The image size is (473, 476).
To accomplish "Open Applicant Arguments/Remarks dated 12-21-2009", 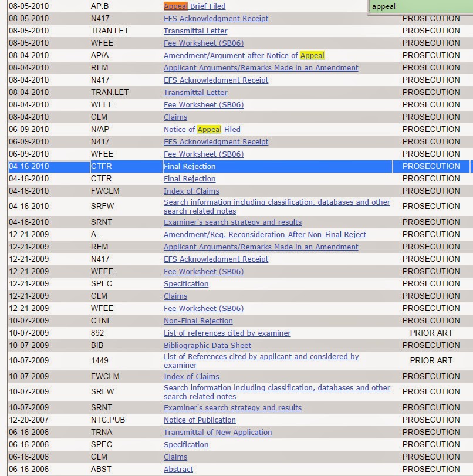I will [261, 247].
